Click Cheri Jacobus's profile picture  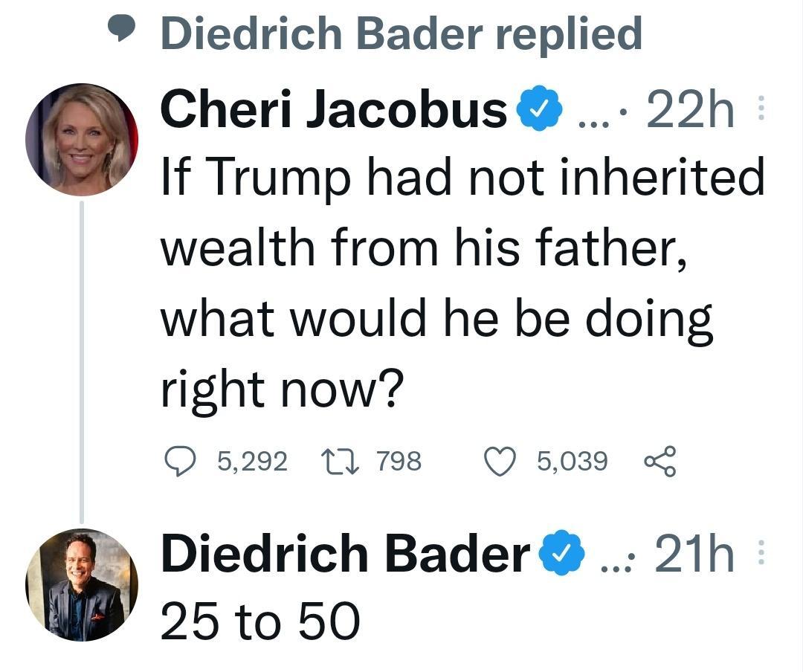tap(82, 140)
